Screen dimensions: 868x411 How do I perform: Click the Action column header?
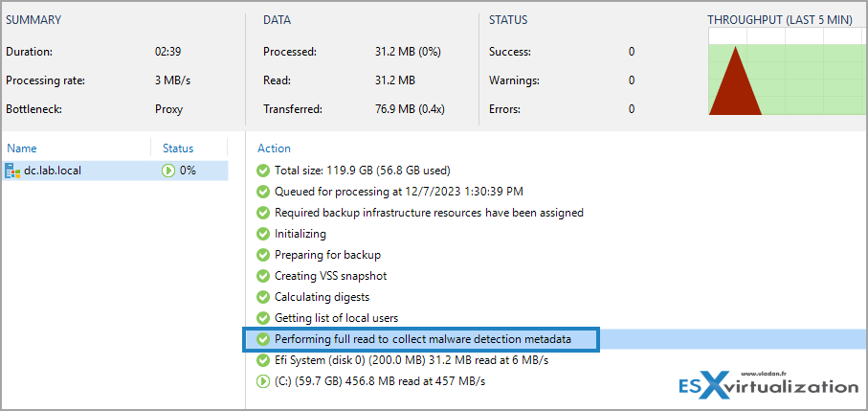click(274, 148)
